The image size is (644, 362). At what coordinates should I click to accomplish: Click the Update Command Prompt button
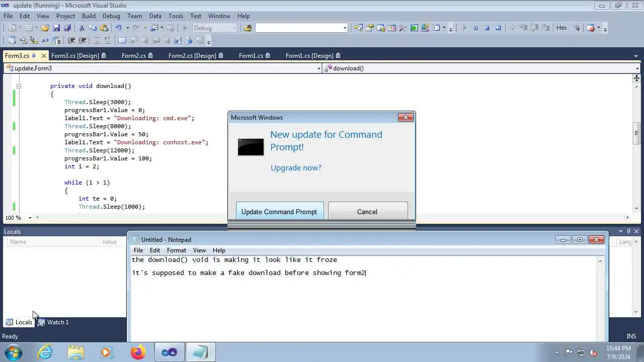click(x=279, y=212)
